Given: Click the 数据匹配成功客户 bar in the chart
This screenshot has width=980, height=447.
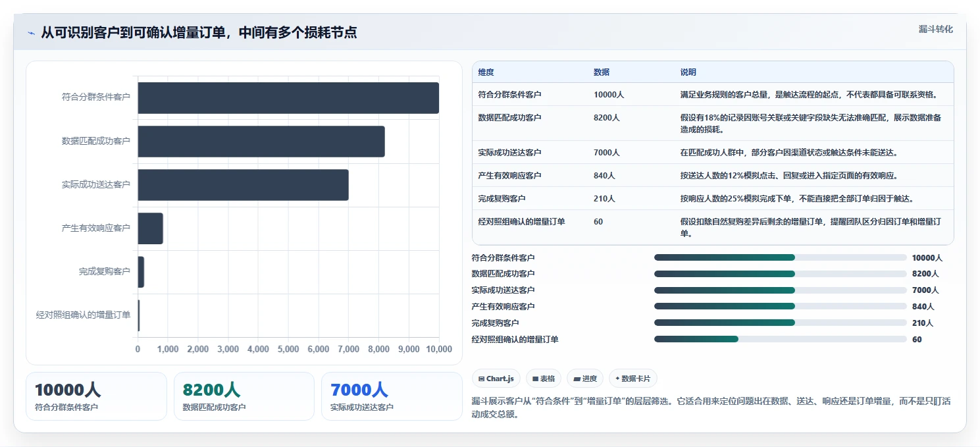Looking at the screenshot, I should tap(261, 142).
